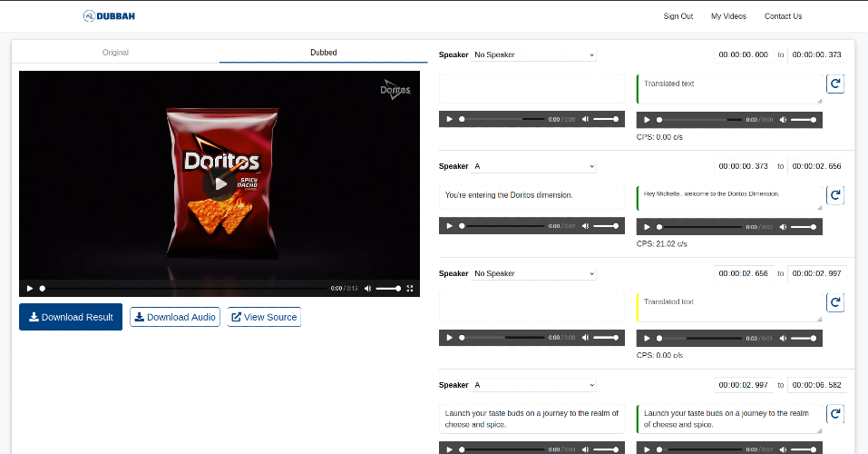
Task: Edit start time 00:00:00.000 field
Action: click(x=744, y=54)
